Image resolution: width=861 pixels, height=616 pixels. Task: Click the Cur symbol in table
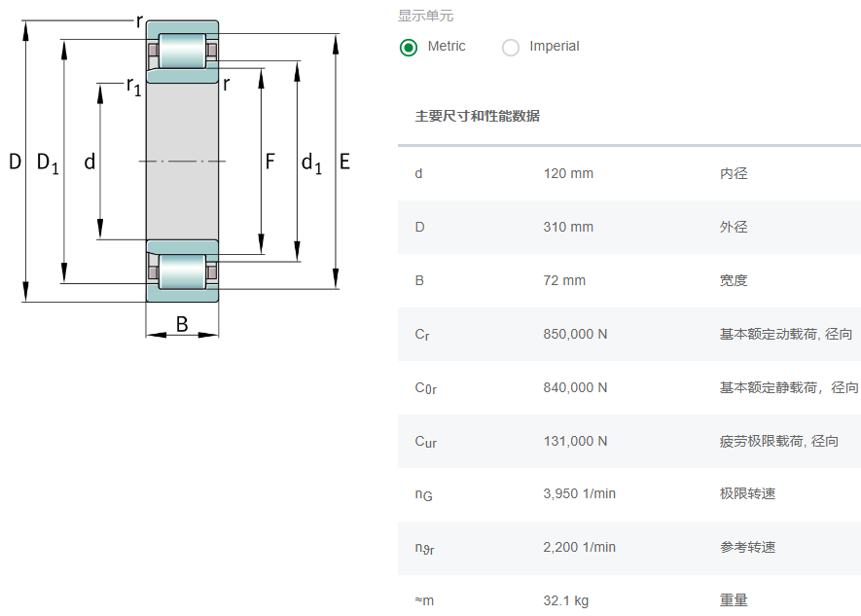click(x=425, y=442)
